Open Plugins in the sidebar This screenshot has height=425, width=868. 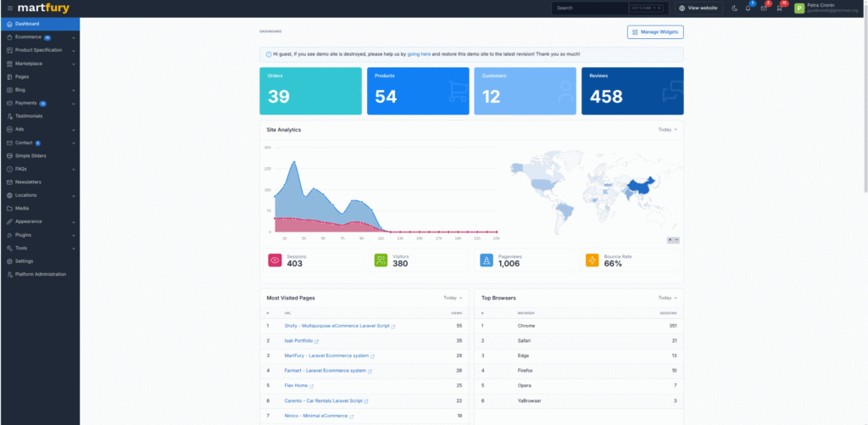tap(40, 235)
